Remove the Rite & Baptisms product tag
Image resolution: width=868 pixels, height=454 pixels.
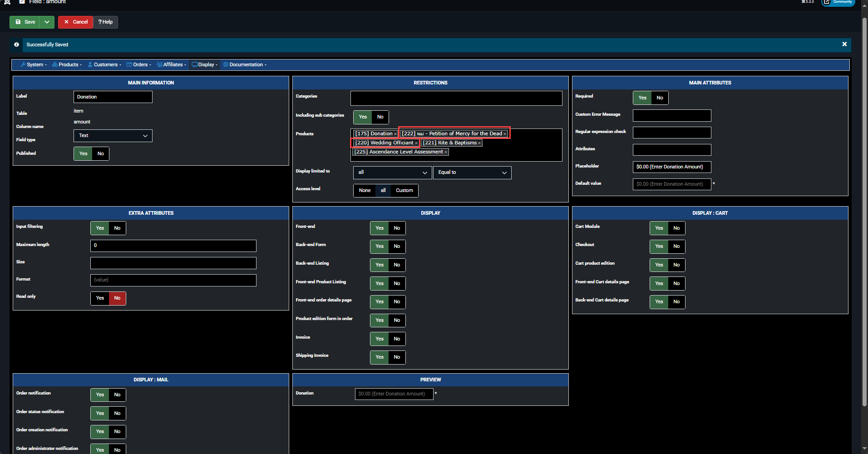click(x=479, y=143)
